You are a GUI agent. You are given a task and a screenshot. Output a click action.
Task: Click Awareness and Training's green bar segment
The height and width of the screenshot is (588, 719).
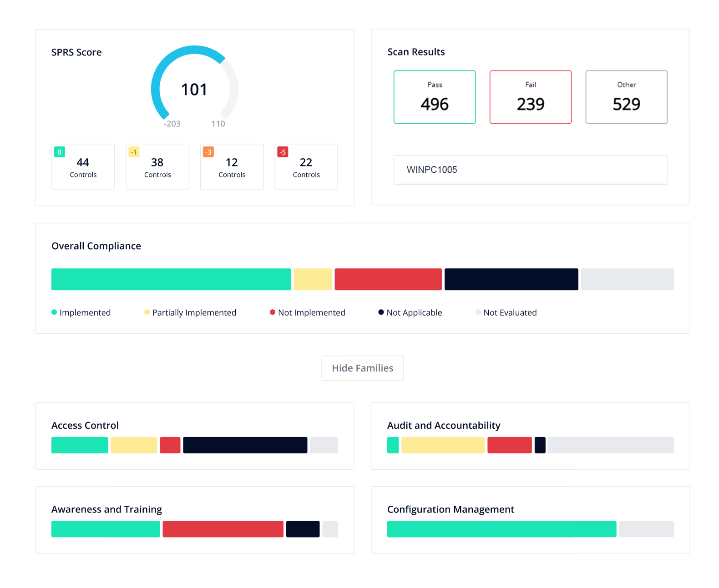[x=106, y=529]
